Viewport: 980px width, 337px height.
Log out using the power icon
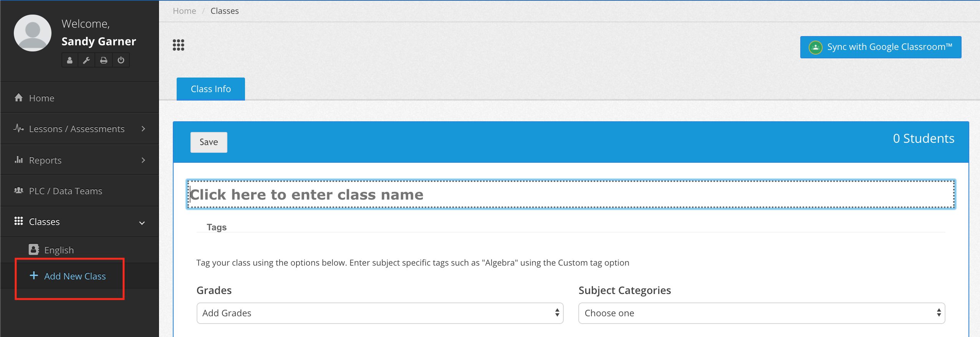point(121,60)
